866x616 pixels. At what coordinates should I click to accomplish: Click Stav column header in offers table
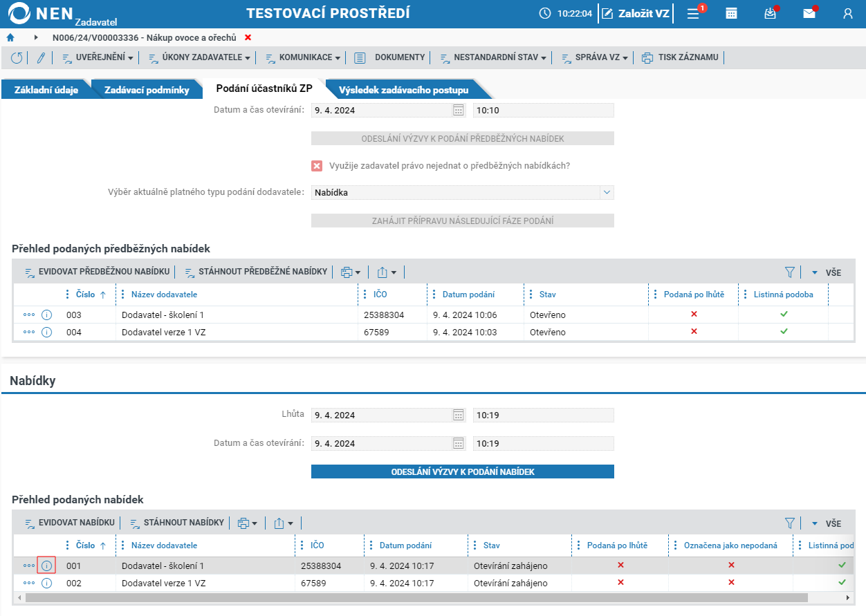491,545
